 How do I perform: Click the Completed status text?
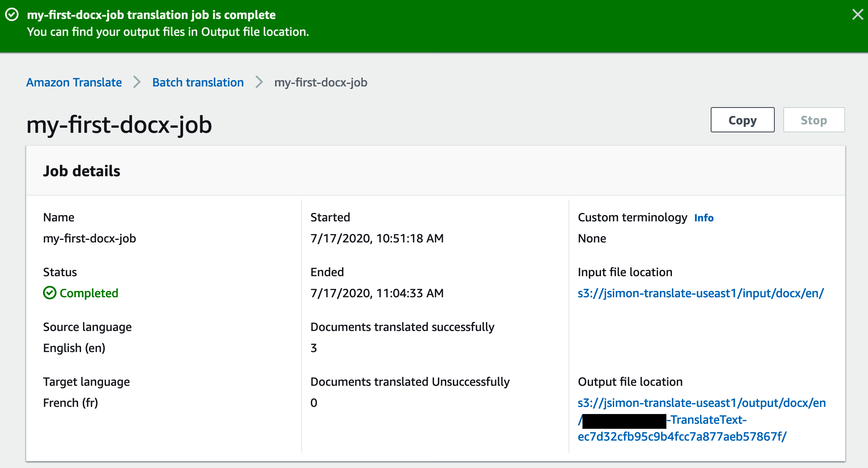(89, 293)
